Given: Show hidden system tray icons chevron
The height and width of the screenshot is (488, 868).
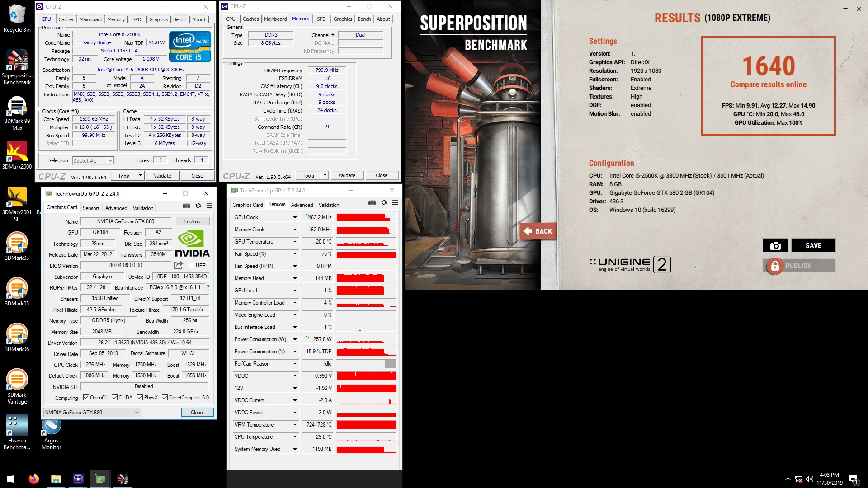Looking at the screenshot, I should click(788, 479).
